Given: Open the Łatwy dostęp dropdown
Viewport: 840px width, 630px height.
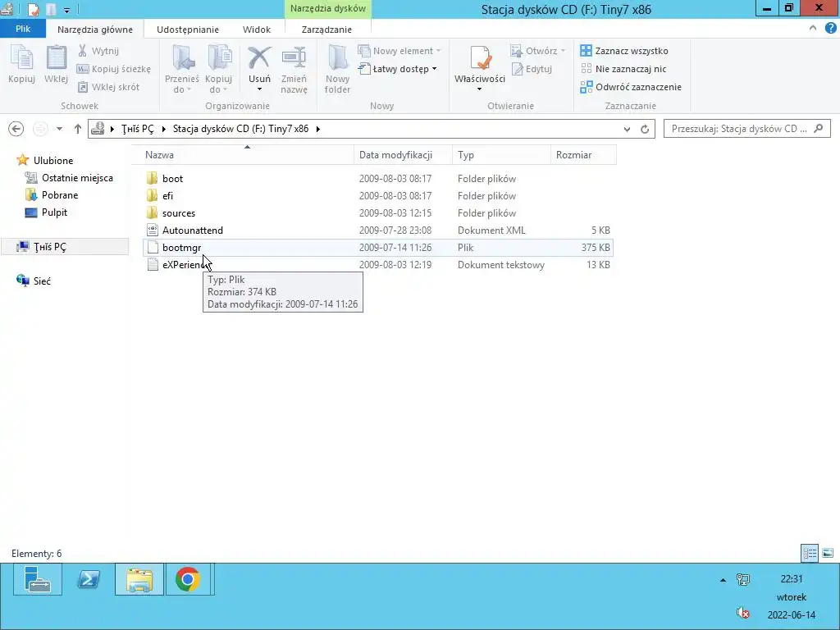Looking at the screenshot, I should pos(398,69).
